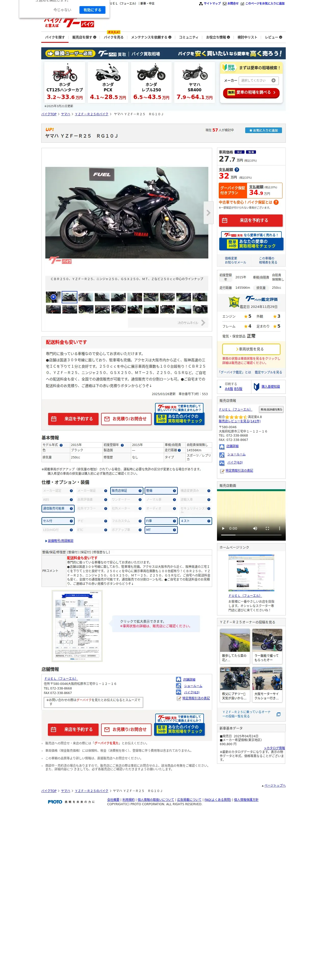Click help icon for 通信販売可能車

(71, 509)
